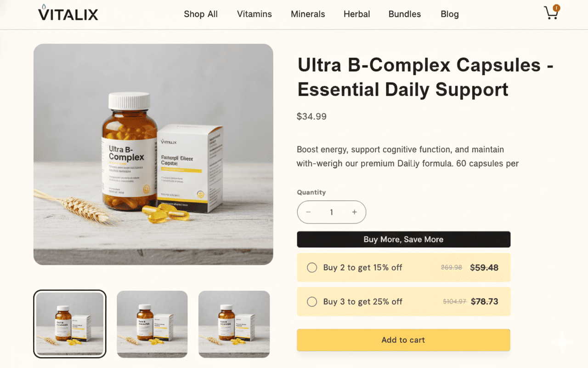Click the sparkle icon in bottom corner
This screenshot has height=368, width=588.
point(561,342)
